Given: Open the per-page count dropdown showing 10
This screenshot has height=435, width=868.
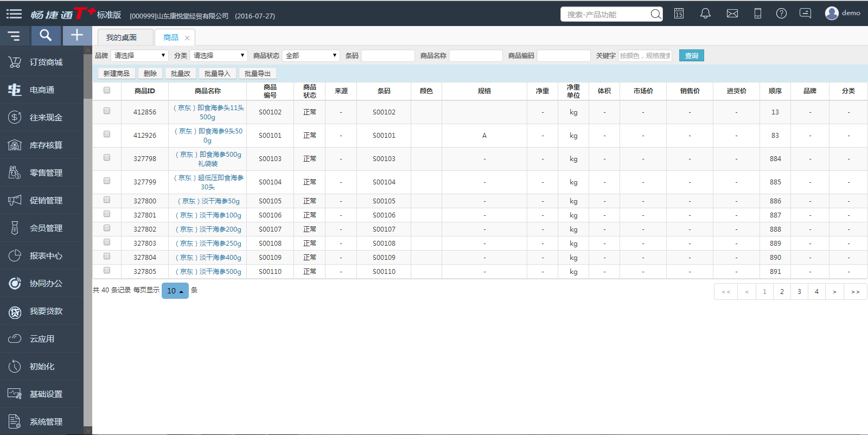Looking at the screenshot, I should (175, 291).
